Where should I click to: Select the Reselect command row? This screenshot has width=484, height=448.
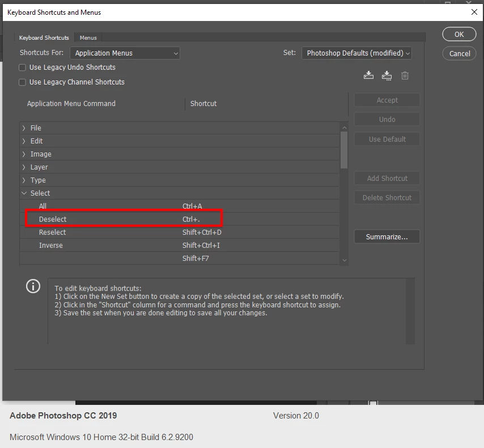coord(180,233)
